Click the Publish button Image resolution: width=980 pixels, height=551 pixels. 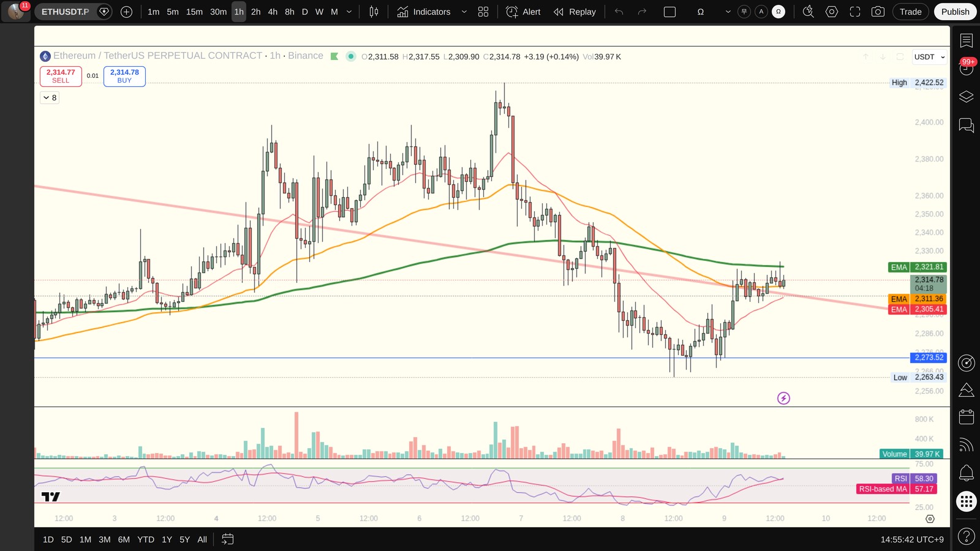click(x=955, y=12)
